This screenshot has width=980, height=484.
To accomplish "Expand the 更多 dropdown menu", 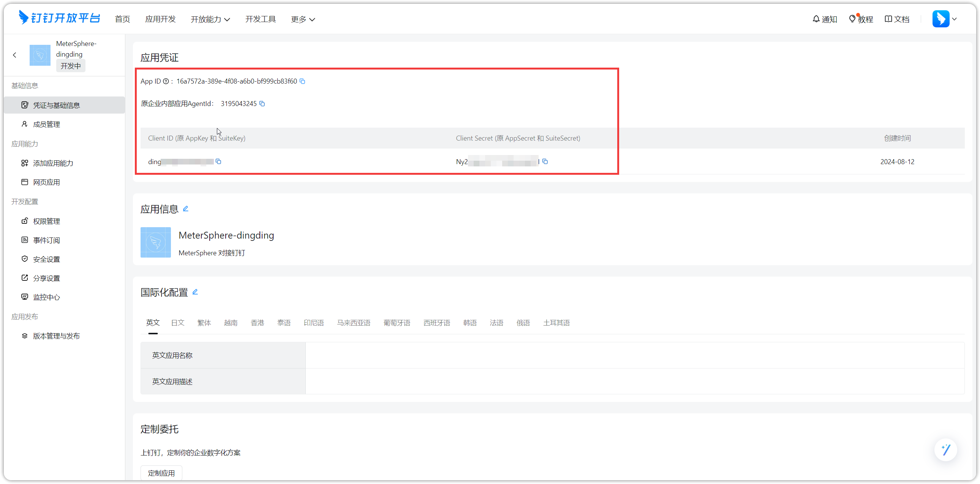I will (x=303, y=19).
